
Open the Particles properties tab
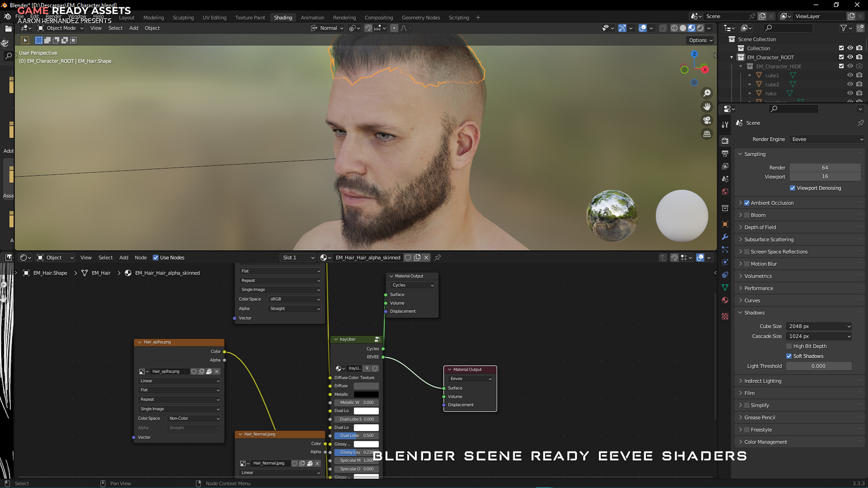[725, 249]
